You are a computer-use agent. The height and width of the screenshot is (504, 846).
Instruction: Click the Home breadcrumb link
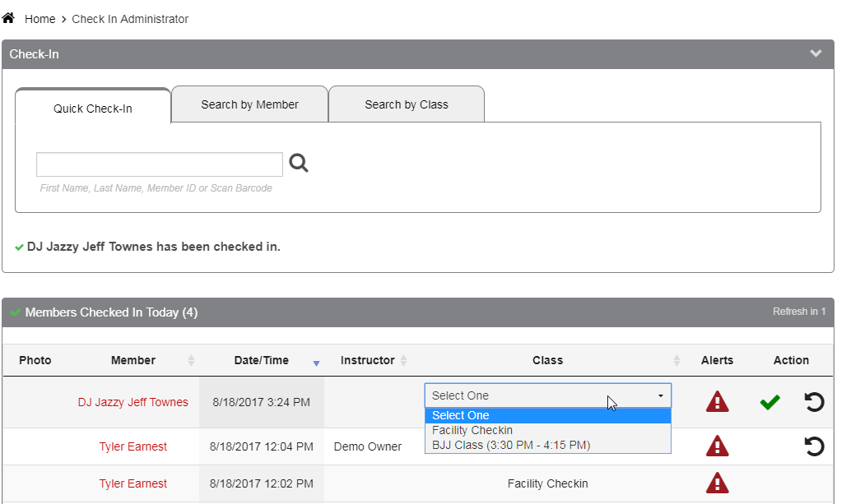[40, 19]
